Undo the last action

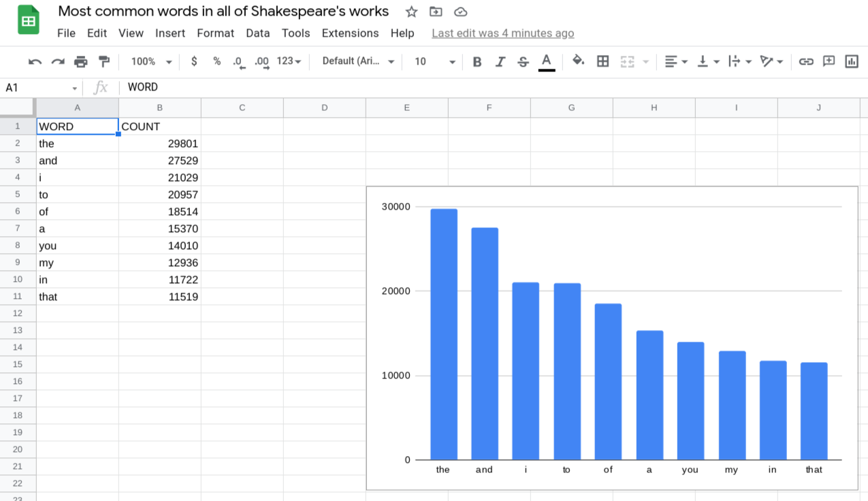[35, 61]
